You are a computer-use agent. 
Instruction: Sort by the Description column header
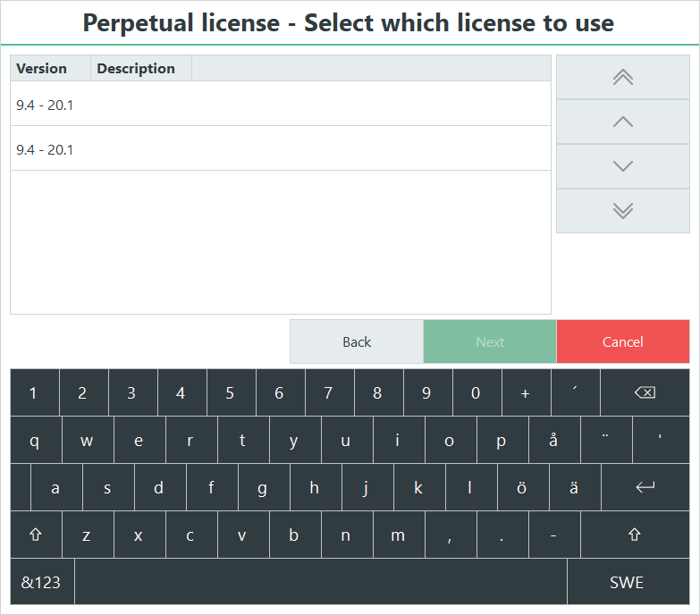pos(141,68)
